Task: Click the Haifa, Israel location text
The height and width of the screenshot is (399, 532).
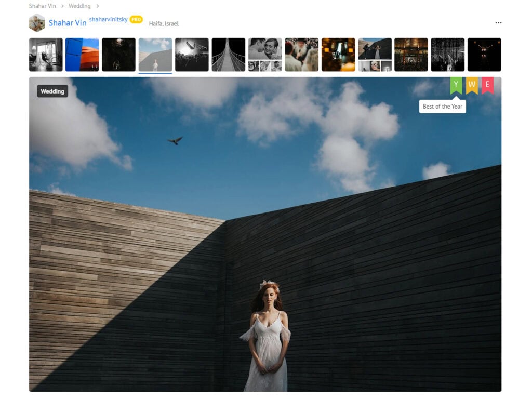Action: tap(164, 24)
